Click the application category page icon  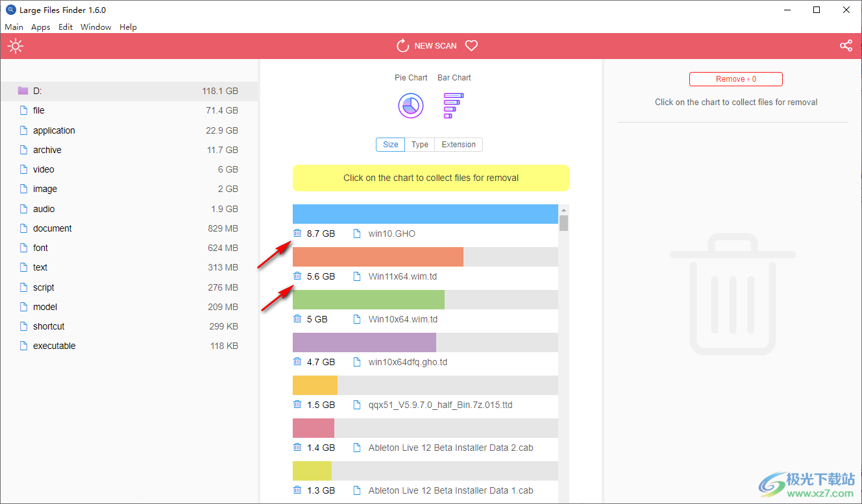click(23, 130)
